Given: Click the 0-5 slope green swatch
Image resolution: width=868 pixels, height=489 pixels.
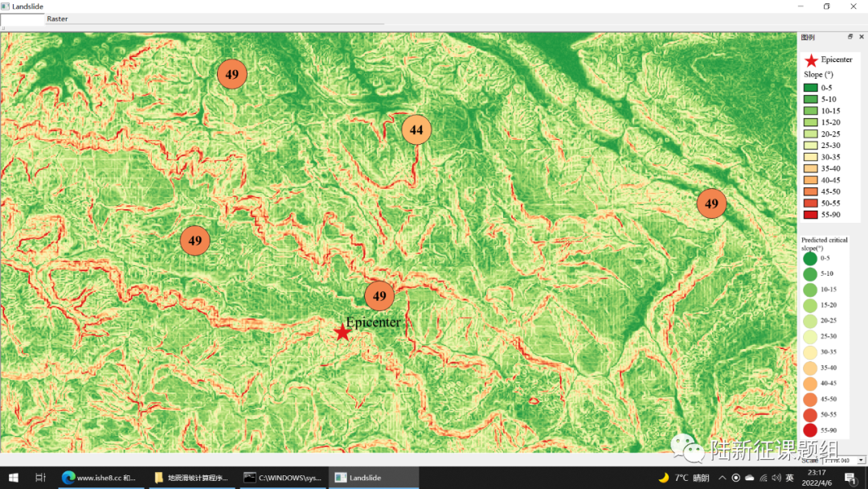Looking at the screenshot, I should point(810,88).
